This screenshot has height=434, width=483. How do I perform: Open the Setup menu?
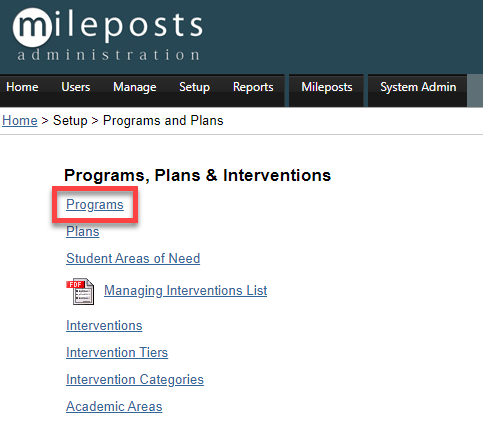[x=194, y=87]
